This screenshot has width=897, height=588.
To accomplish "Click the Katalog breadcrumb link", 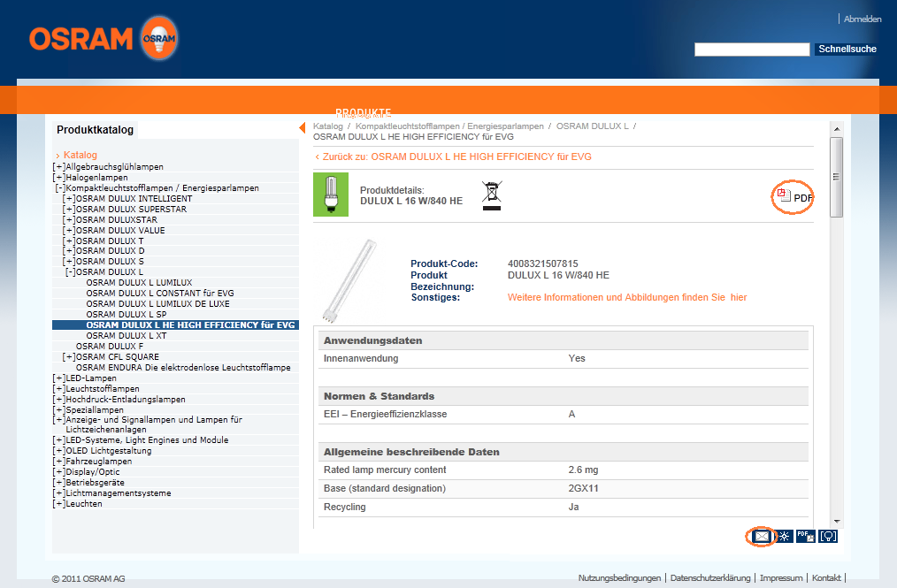I will [x=328, y=126].
